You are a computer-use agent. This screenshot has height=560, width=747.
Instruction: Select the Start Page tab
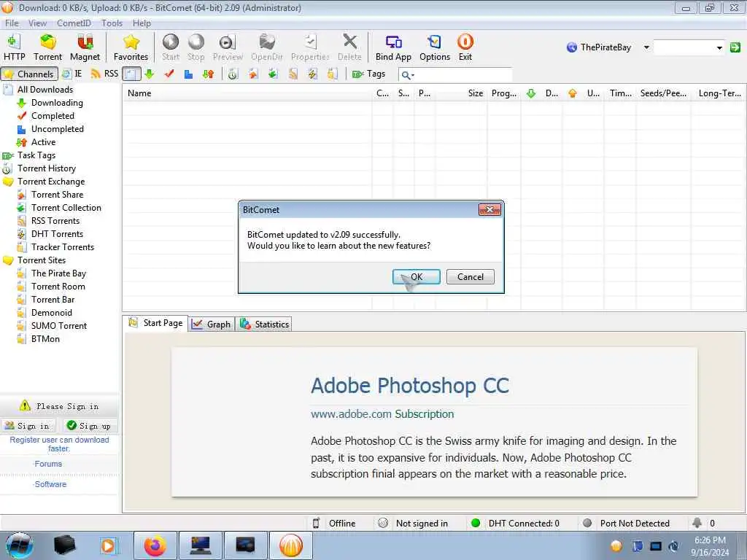point(155,323)
